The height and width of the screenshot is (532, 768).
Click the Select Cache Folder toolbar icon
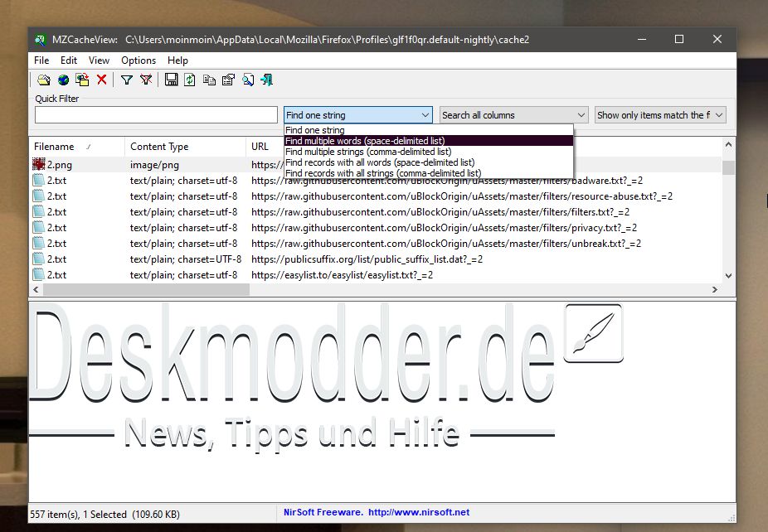44,80
